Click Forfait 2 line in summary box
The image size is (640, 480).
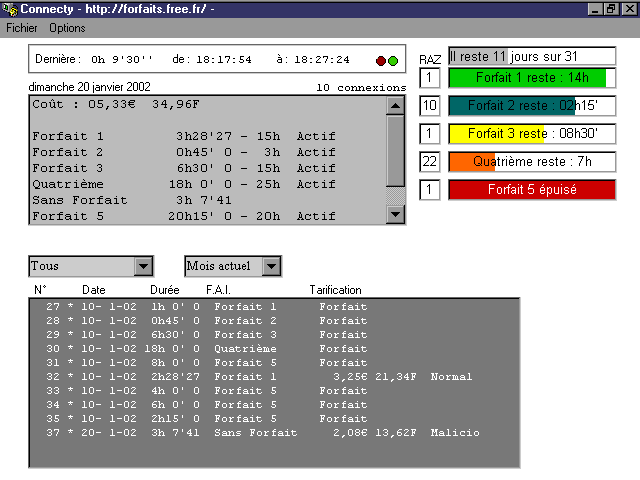[x=184, y=152]
